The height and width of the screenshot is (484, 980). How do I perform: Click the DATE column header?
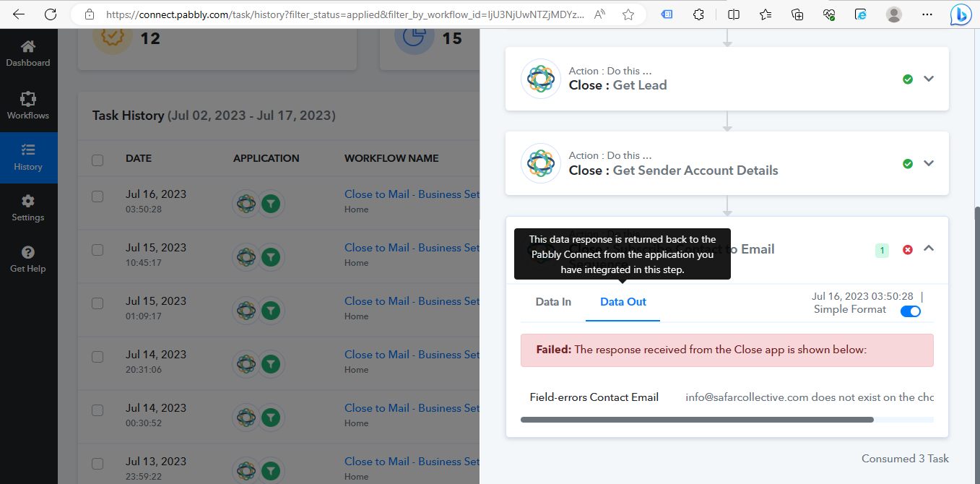pyautogui.click(x=139, y=158)
